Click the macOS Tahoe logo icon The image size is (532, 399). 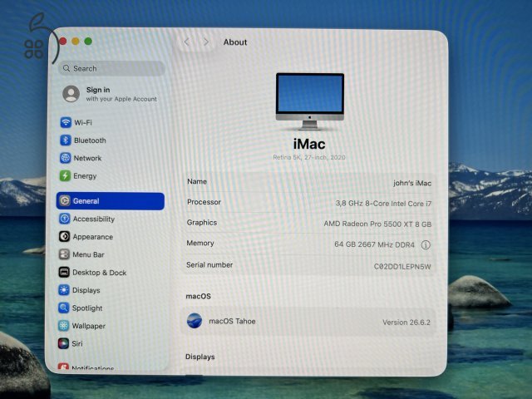click(x=195, y=321)
